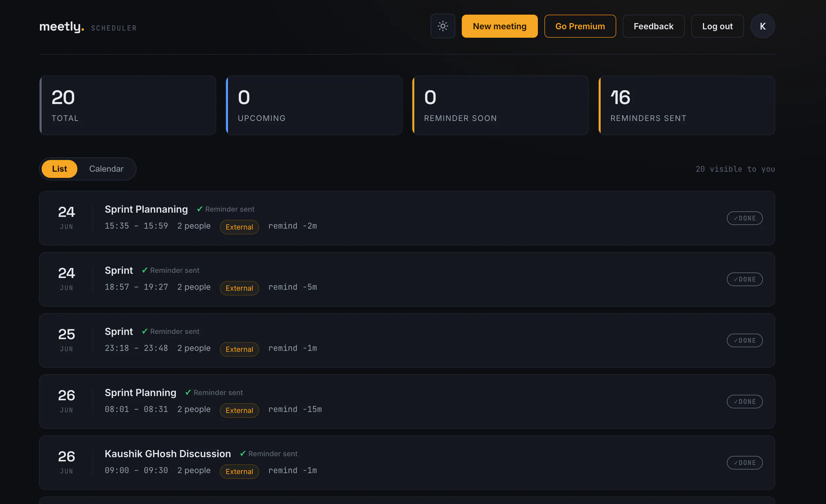Select the Reminders Sent stat card
The image size is (826, 504).
coord(686,105)
